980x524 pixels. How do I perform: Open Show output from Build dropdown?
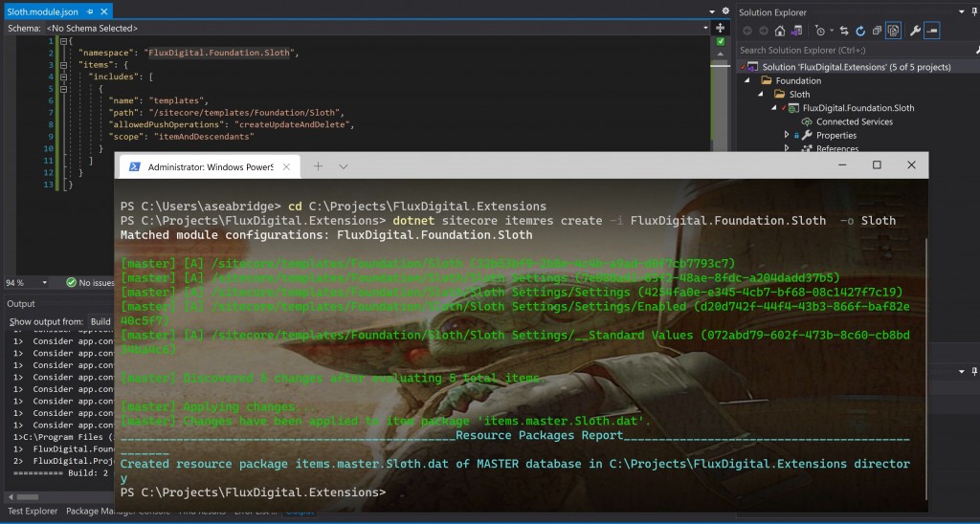click(100, 321)
